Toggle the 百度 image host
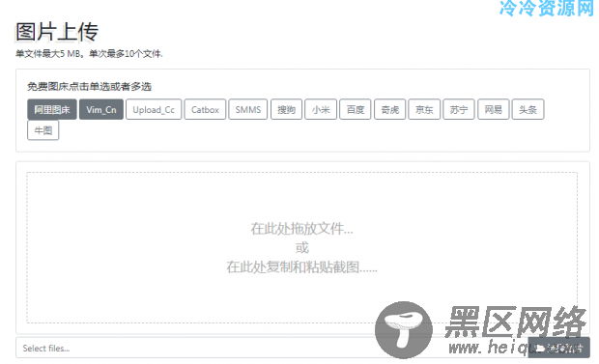 tap(356, 110)
